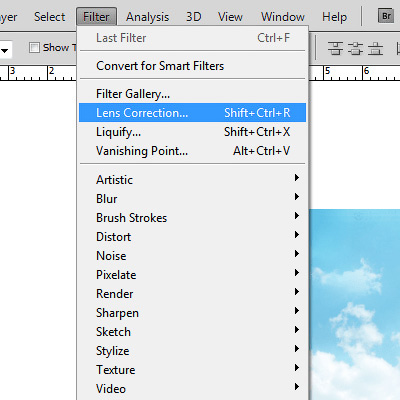Screen dimensions: 400x400
Task: Click the sky image on canvas
Action: [355, 304]
